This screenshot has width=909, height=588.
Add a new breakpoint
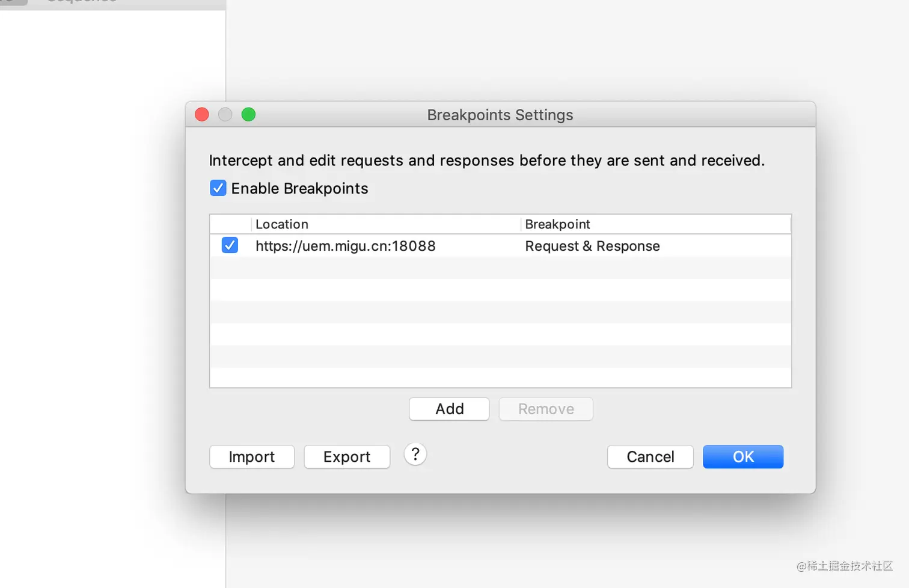pos(449,409)
